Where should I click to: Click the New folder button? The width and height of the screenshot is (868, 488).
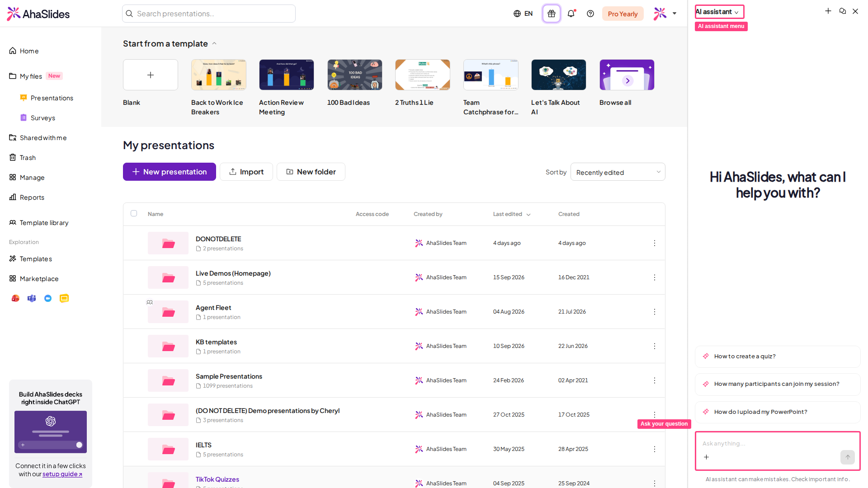pos(311,172)
